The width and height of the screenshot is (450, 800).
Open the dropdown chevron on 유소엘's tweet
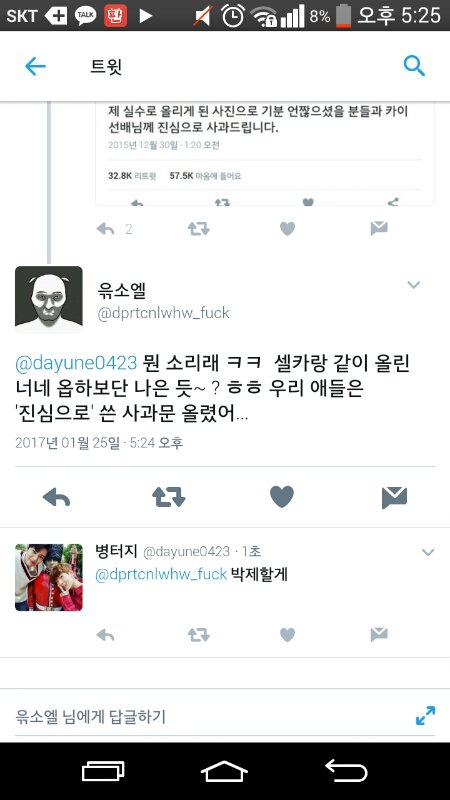click(x=414, y=285)
